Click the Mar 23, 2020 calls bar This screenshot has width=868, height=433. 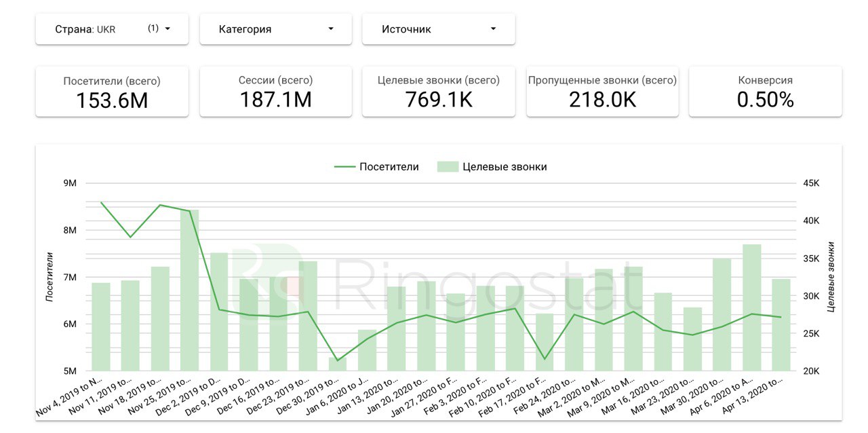(692, 339)
